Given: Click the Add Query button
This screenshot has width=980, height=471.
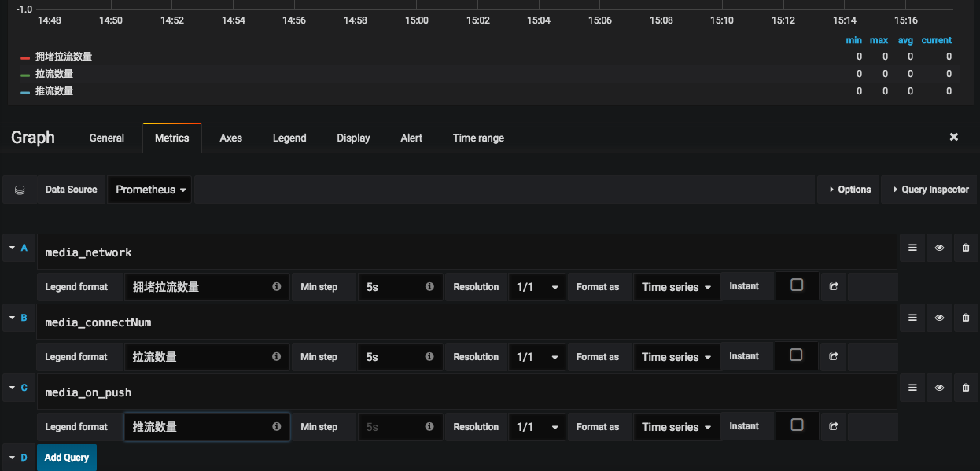Looking at the screenshot, I should point(67,457).
